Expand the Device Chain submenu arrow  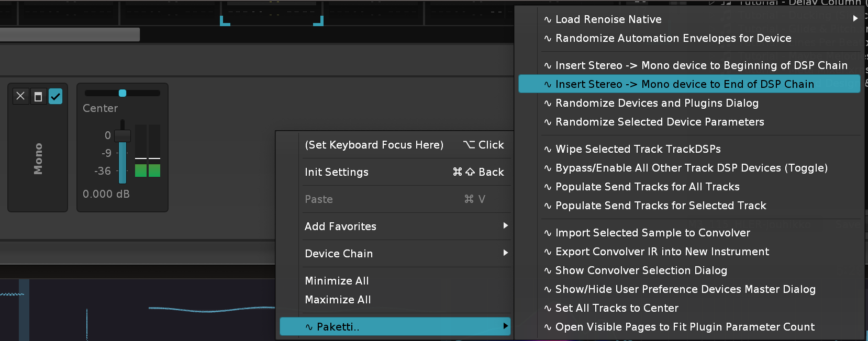505,253
